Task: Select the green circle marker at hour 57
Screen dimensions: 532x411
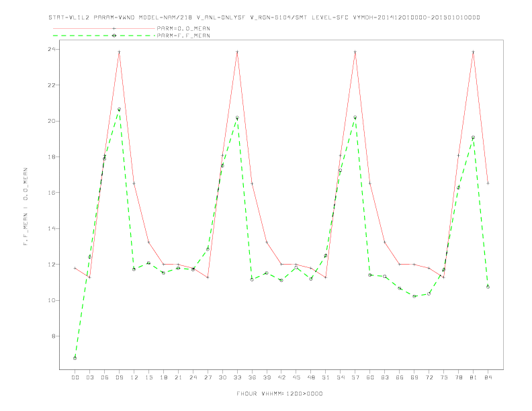Action: tap(355, 118)
